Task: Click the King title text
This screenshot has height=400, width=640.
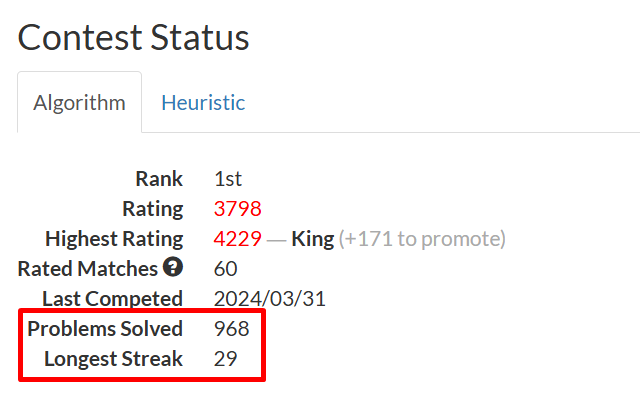Action: pyautogui.click(x=312, y=239)
